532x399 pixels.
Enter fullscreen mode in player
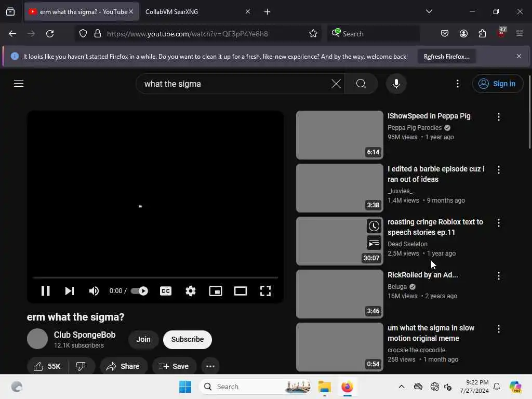(x=265, y=291)
